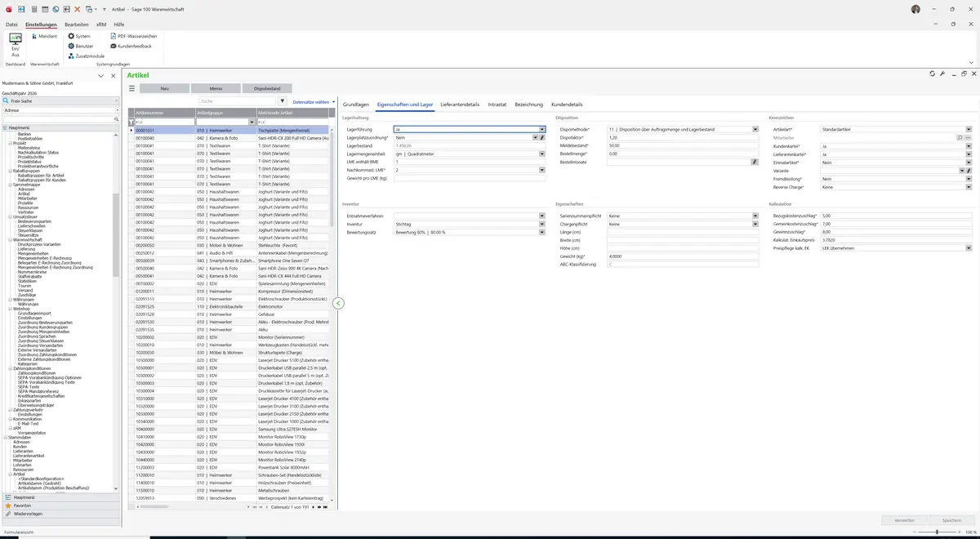
Task: Click the Speichern button
Action: click(951, 520)
